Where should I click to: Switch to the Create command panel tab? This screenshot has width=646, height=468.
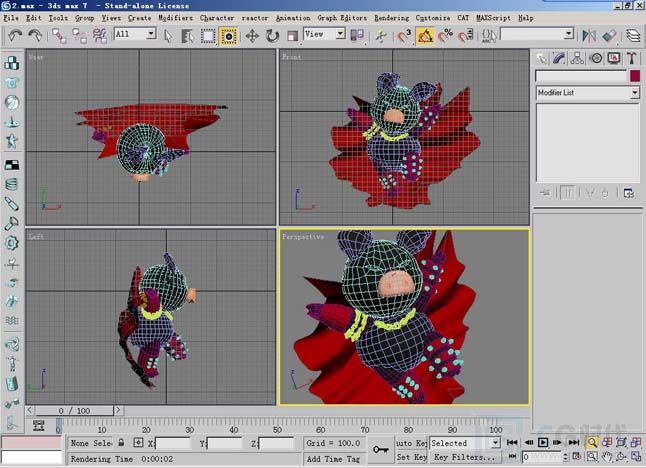[x=541, y=58]
